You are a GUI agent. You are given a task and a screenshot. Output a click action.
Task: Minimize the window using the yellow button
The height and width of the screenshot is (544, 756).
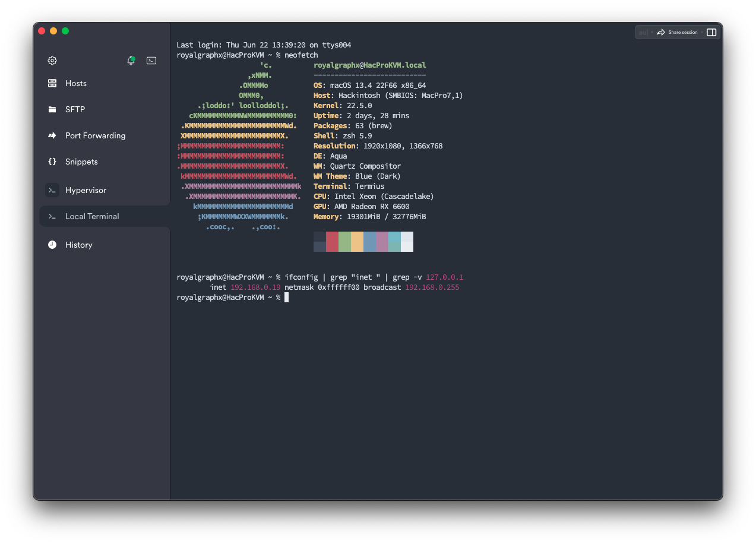coord(53,31)
